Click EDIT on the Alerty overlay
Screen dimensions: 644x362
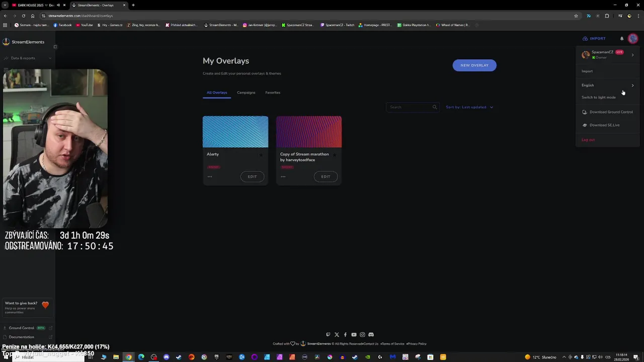(x=252, y=176)
